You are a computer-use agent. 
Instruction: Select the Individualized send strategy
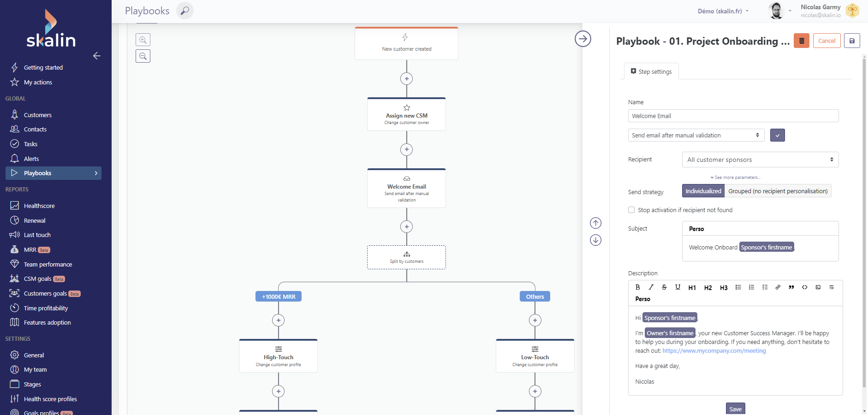(703, 191)
